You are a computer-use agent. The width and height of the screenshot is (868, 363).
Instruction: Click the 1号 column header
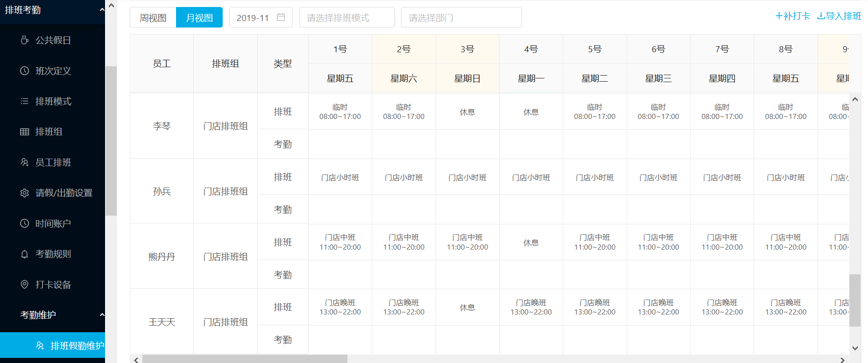[x=340, y=49]
